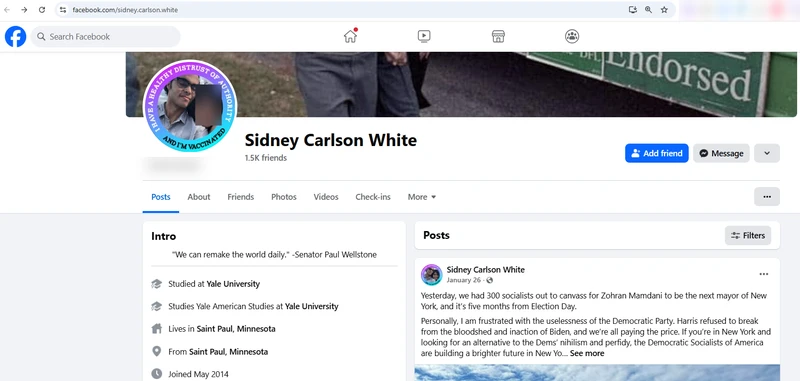Click the search magnifier icon in Facebook search
Viewport: 800px width, 381px height.
pos(41,37)
